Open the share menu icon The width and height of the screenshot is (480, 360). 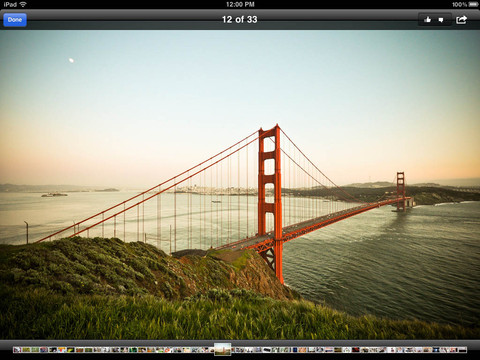pos(461,20)
